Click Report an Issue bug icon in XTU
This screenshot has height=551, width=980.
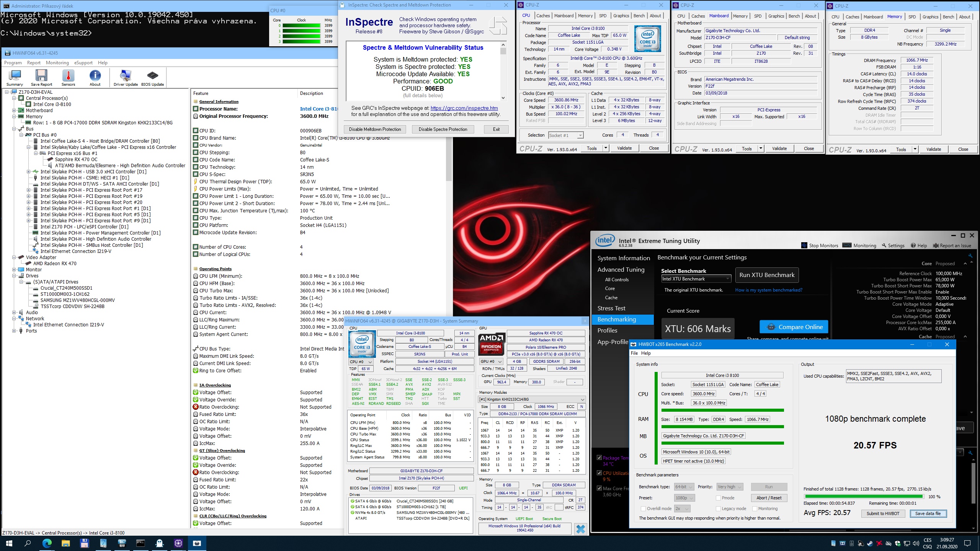(x=936, y=246)
